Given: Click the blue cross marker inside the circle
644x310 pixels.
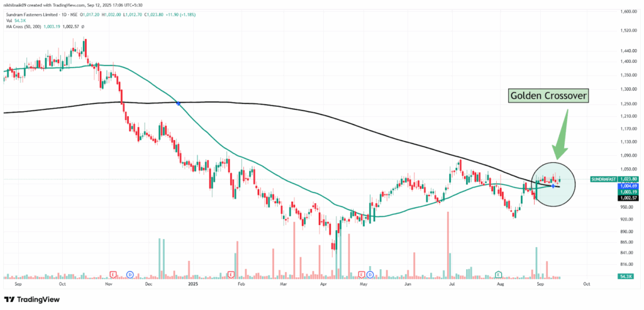Looking at the screenshot, I should tap(552, 185).
